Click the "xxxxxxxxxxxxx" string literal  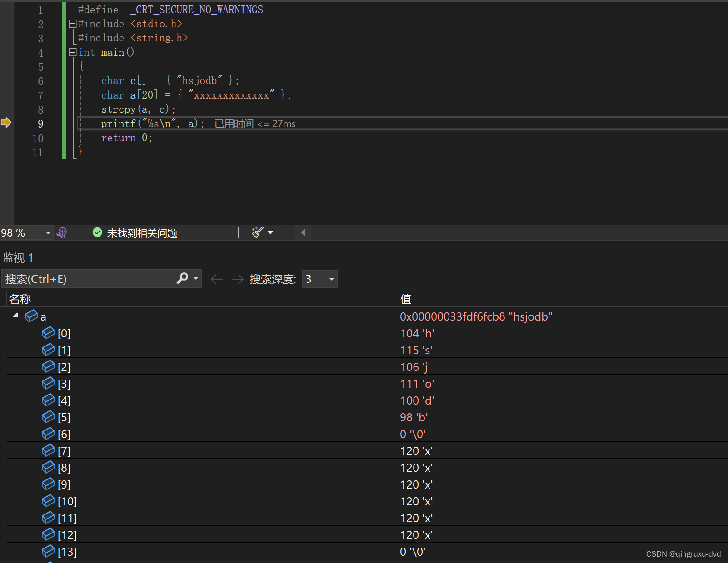231,95
